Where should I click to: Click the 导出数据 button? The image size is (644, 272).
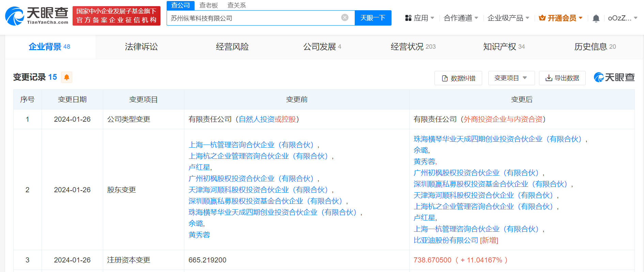point(562,78)
